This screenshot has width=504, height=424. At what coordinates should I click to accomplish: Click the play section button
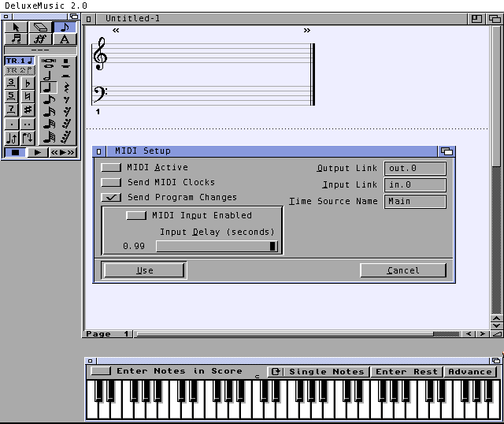(63, 152)
